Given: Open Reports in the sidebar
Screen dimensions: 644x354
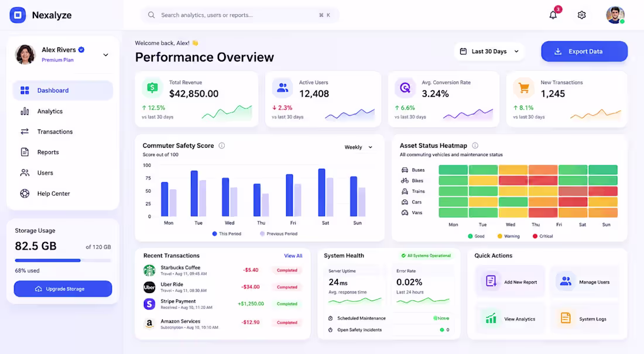Looking at the screenshot, I should point(63,152).
